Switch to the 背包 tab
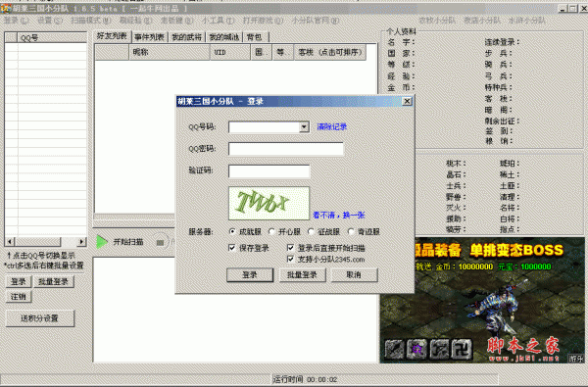The width and height of the screenshot is (588, 387). (x=256, y=37)
